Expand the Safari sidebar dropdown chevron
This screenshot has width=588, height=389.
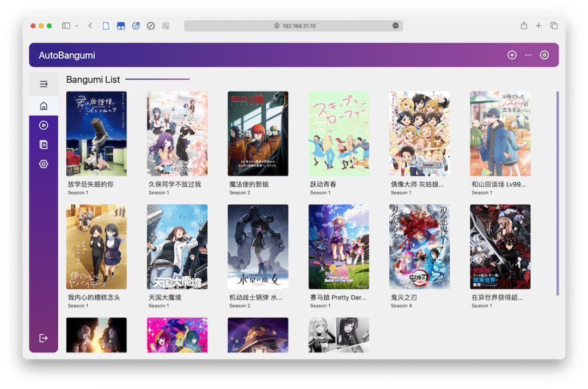click(77, 26)
